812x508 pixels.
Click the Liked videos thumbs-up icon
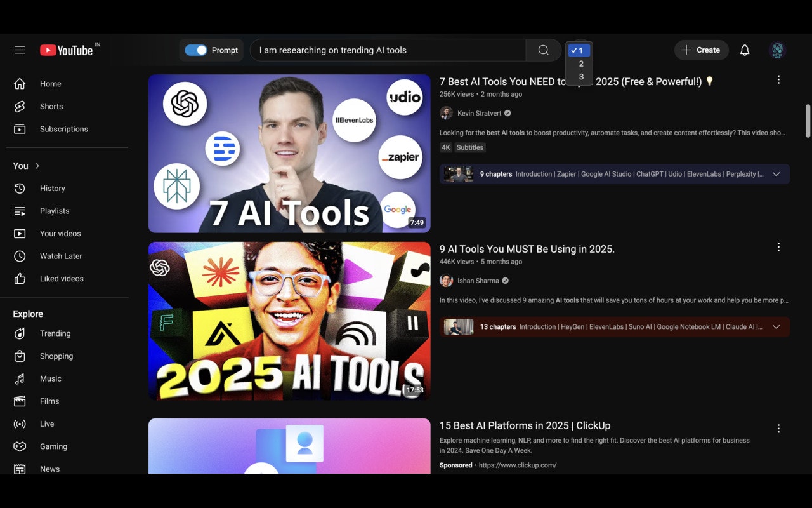pyautogui.click(x=20, y=279)
